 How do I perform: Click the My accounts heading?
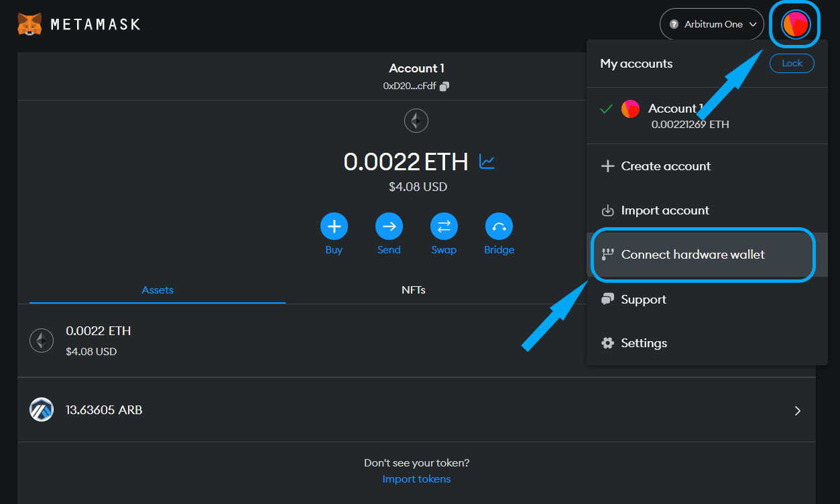pyautogui.click(x=636, y=64)
